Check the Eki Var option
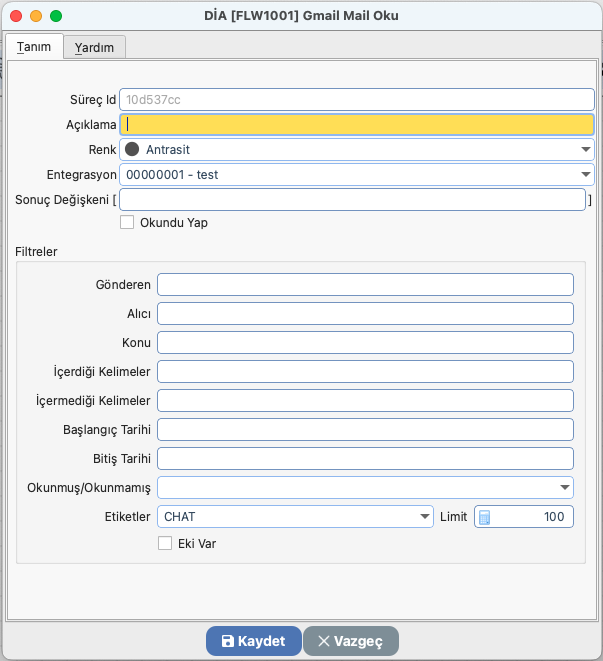The image size is (603, 661). [x=166, y=544]
